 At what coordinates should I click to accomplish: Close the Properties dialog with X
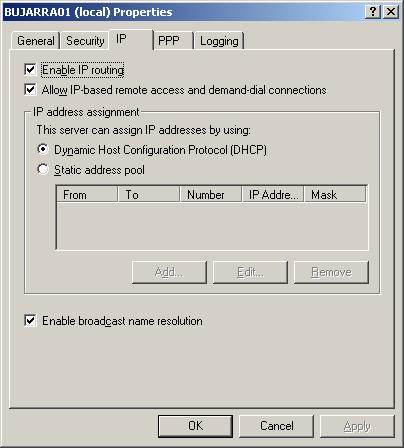(x=391, y=12)
